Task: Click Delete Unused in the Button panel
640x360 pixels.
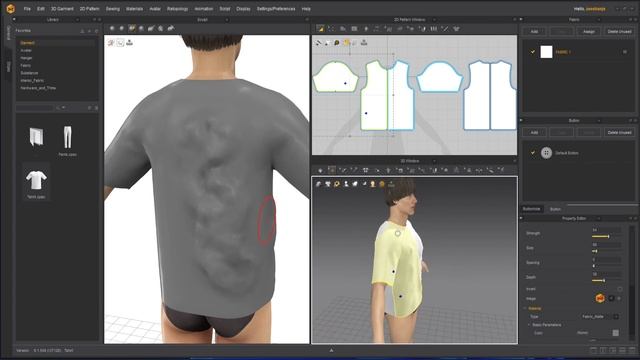Action: click(x=619, y=132)
